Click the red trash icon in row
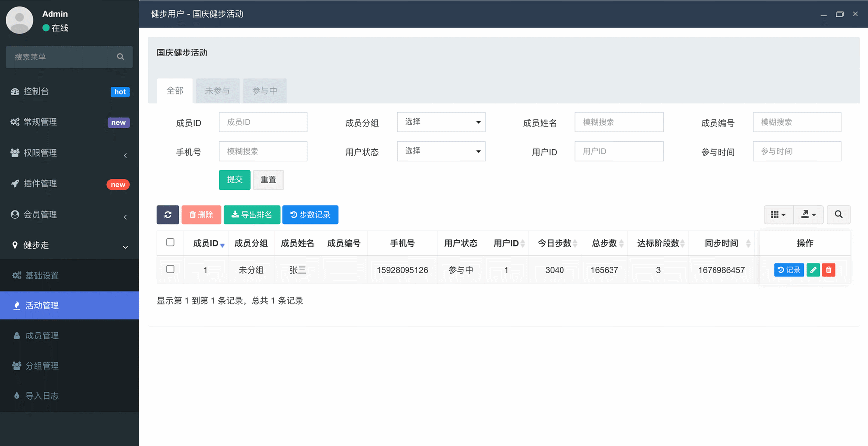Screen dimensions: 868x446 (828, 270)
